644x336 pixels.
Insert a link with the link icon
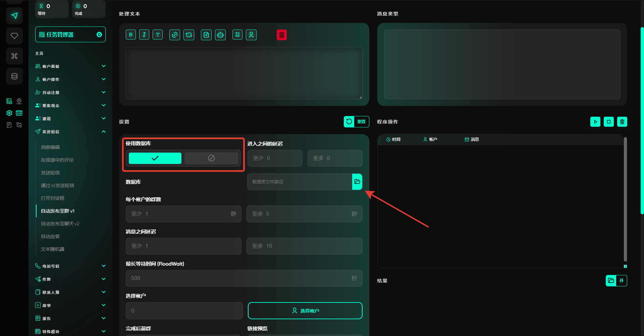pos(174,35)
